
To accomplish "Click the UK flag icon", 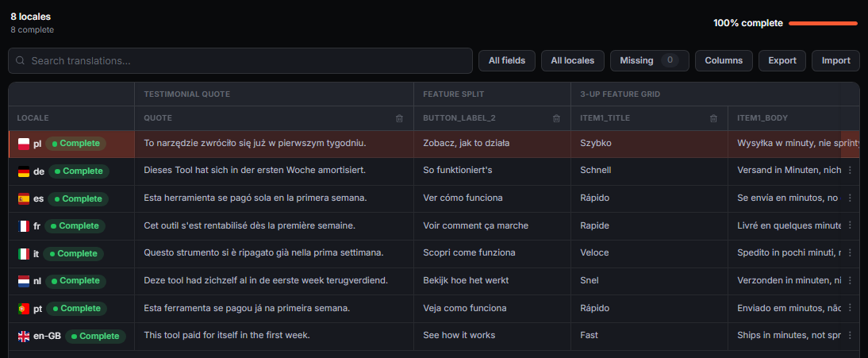I will [24, 337].
